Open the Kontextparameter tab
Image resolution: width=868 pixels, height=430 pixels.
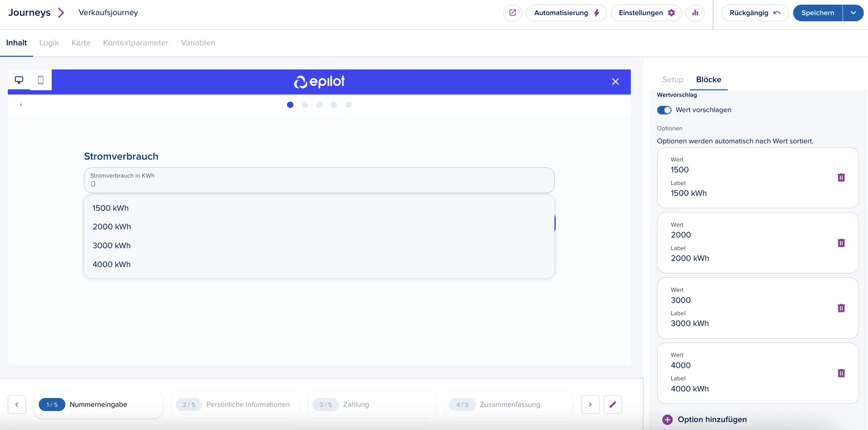coord(136,43)
